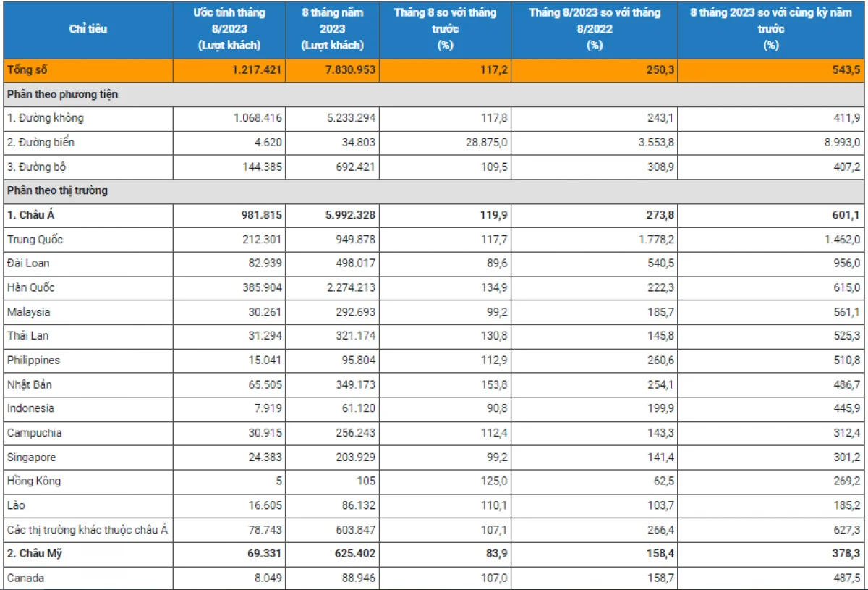This screenshot has width=868, height=590.
Task: Click the "Campuchia" row label
Action: pyautogui.click(x=34, y=433)
